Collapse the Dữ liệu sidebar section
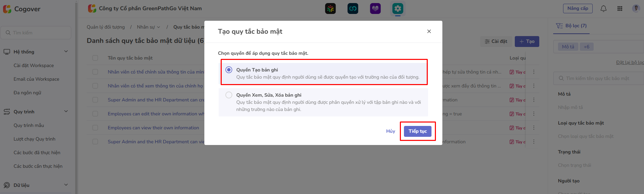 point(66,185)
